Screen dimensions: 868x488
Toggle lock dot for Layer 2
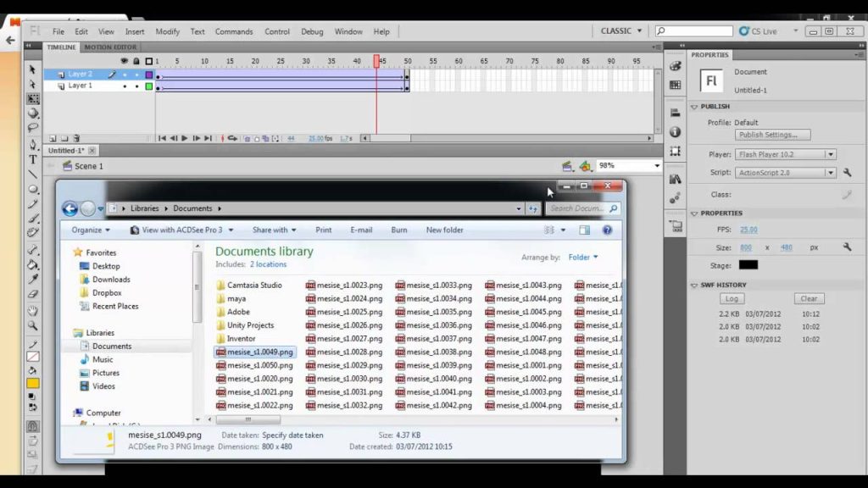136,75
